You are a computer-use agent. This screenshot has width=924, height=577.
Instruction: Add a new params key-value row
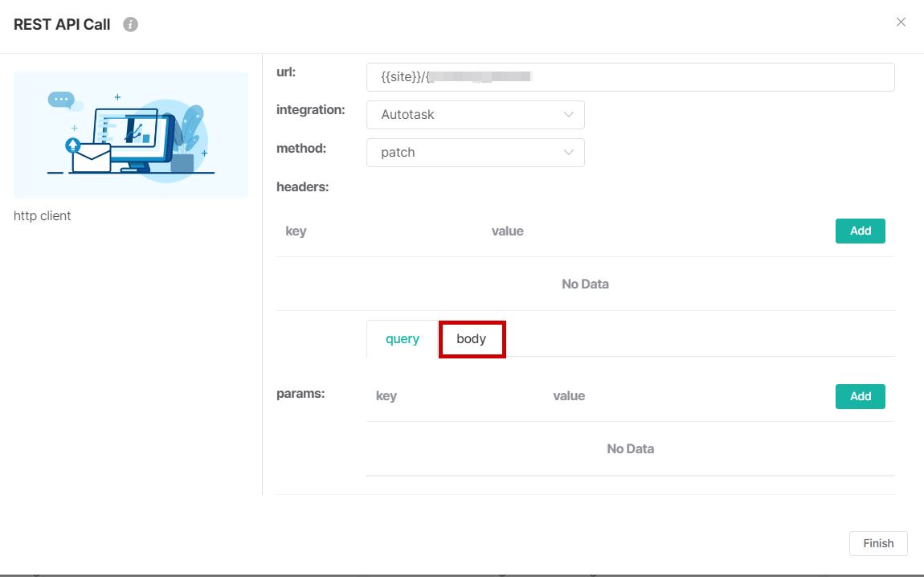(x=860, y=396)
